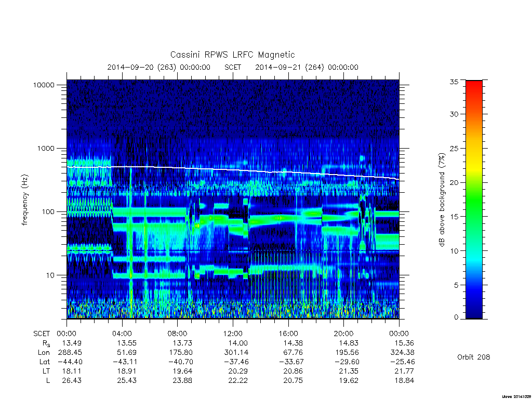Click the L value 26.43
Image resolution: width=532 pixels, height=399 pixels.
pos(72,381)
